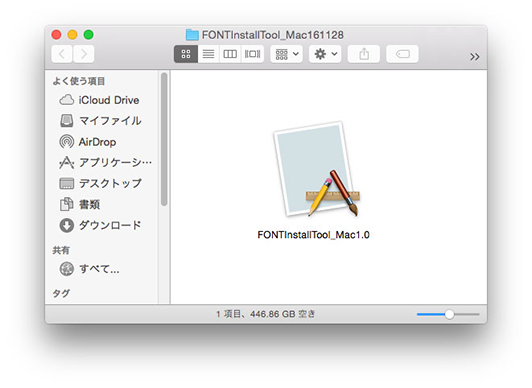Viewport: 532px width, 388px height.
Task: Close the Finder window with red button
Action: click(x=56, y=35)
